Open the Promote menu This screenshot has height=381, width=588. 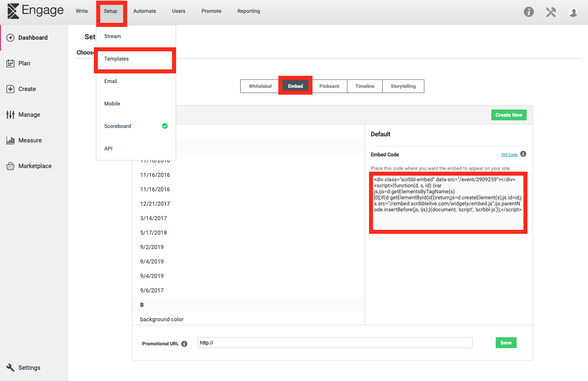pos(211,11)
